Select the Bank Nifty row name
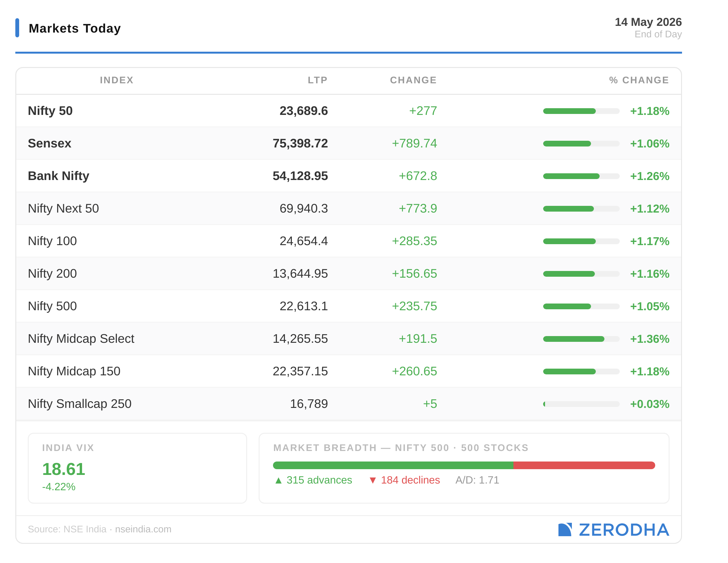 [x=59, y=176]
